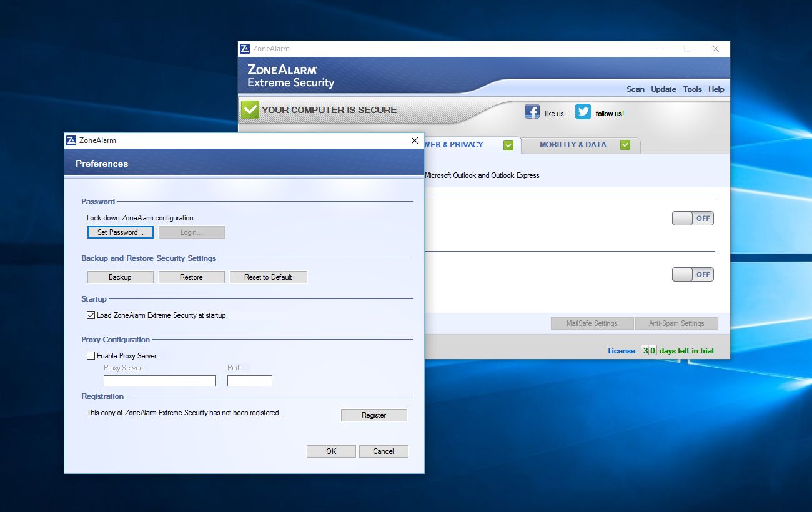Click the ZoneAlarm logo icon in Preferences title bar
This screenshot has height=512, width=812.
click(71, 140)
